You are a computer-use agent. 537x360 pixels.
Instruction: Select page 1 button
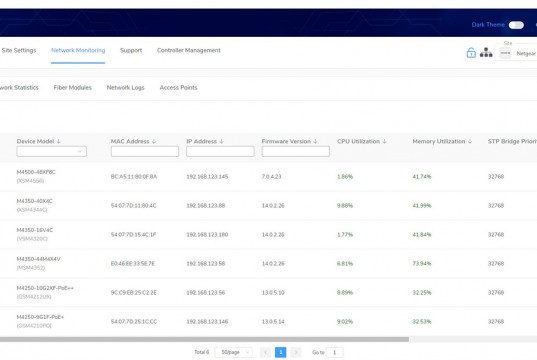tap(280, 352)
